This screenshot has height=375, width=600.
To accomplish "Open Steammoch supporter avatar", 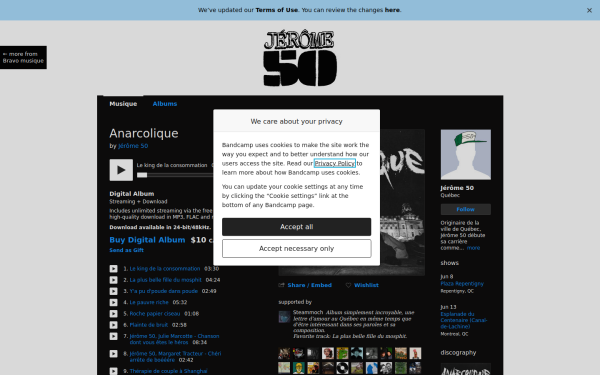I will click(x=284, y=317).
